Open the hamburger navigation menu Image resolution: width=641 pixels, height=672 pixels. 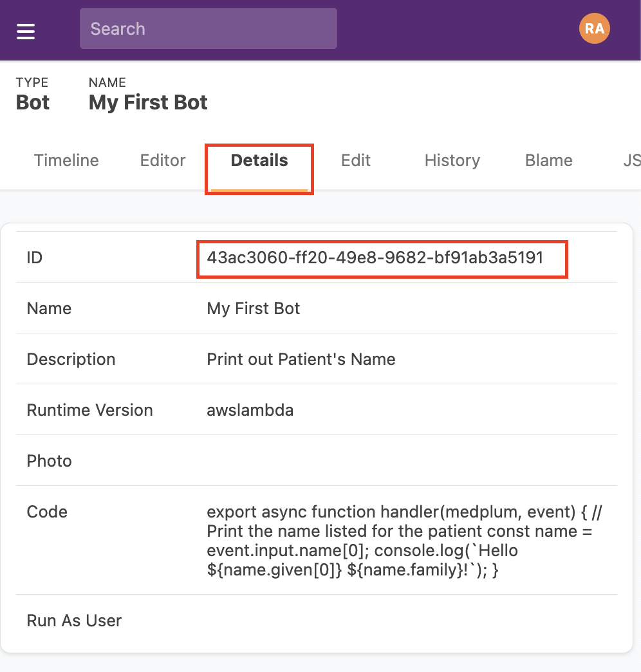[x=26, y=30]
